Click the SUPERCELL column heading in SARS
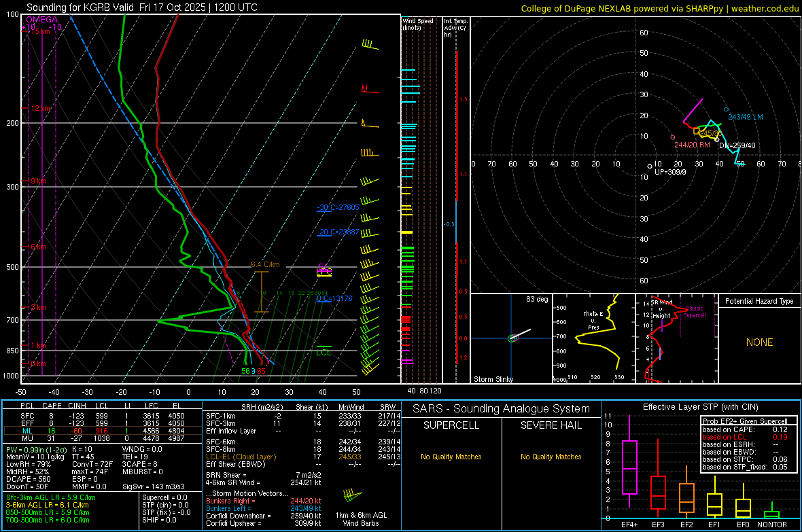Image resolution: width=802 pixels, height=532 pixels. point(451,425)
